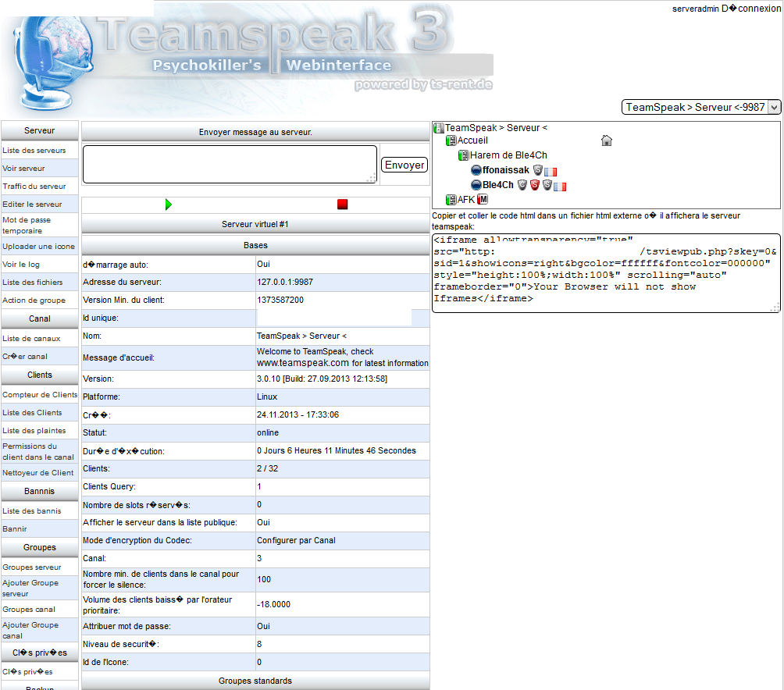784x690 pixels.
Task: Select root TeamSpeak > Serveur < tree node
Action: click(496, 128)
